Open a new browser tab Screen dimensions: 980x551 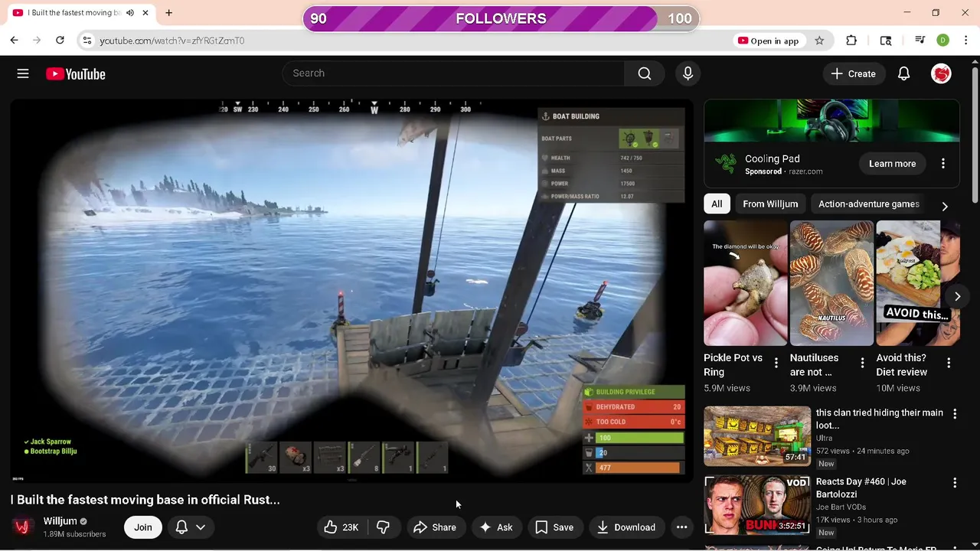pyautogui.click(x=168, y=13)
